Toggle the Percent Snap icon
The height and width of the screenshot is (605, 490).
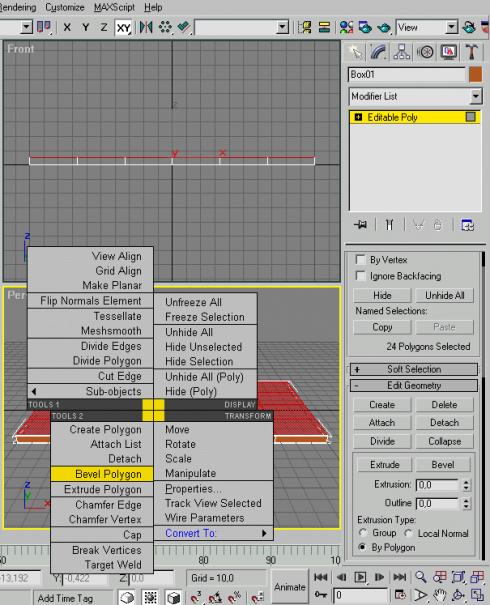point(234,597)
